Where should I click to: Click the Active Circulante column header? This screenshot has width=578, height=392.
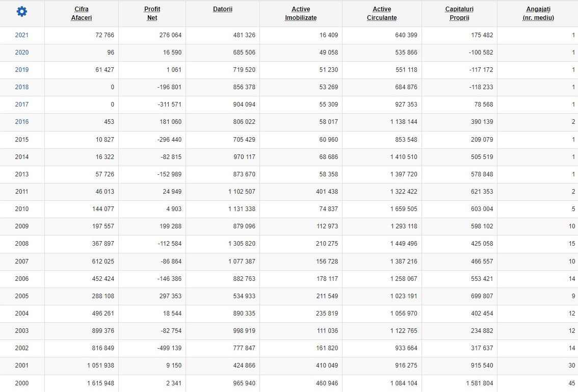[382, 13]
